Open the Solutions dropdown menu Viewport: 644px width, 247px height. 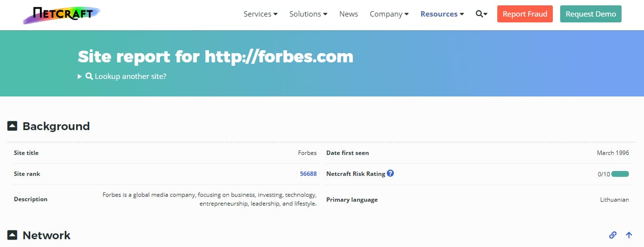click(308, 14)
